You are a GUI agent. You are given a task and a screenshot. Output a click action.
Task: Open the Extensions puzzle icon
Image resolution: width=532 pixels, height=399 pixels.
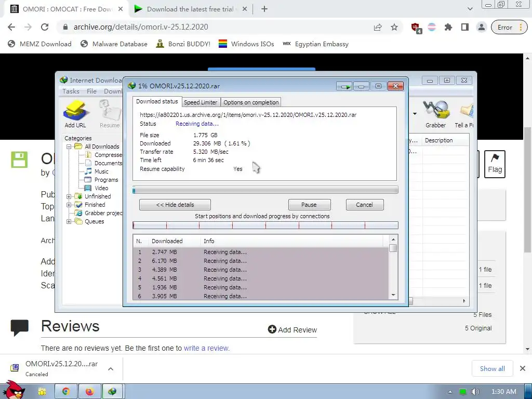[448, 28]
